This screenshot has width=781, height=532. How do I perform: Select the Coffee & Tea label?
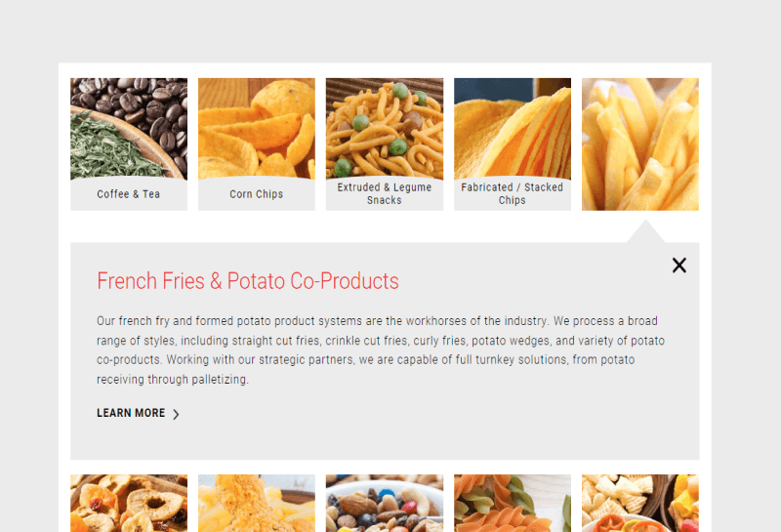pos(129,194)
